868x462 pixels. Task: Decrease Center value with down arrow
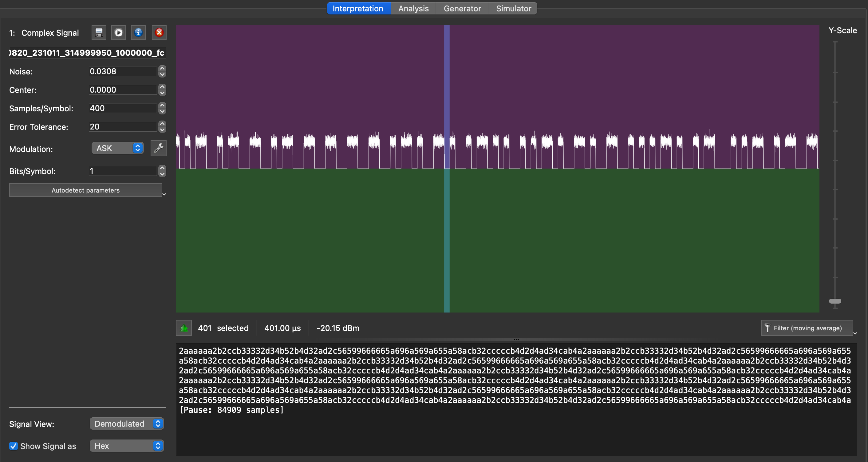click(162, 93)
